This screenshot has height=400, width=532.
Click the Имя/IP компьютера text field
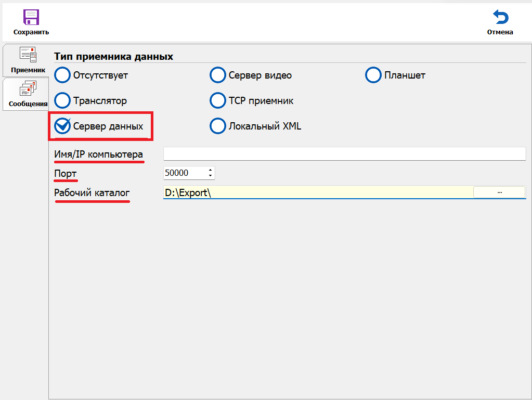pos(344,154)
